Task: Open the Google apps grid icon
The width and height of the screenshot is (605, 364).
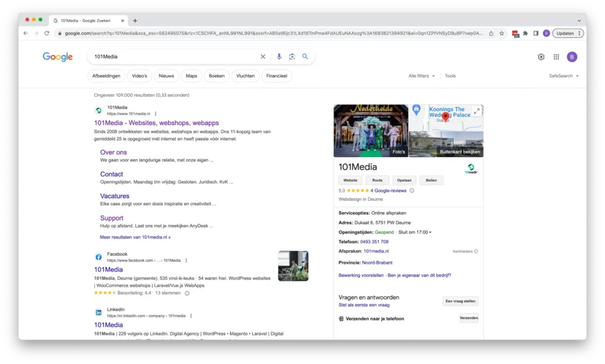Action: coord(556,57)
